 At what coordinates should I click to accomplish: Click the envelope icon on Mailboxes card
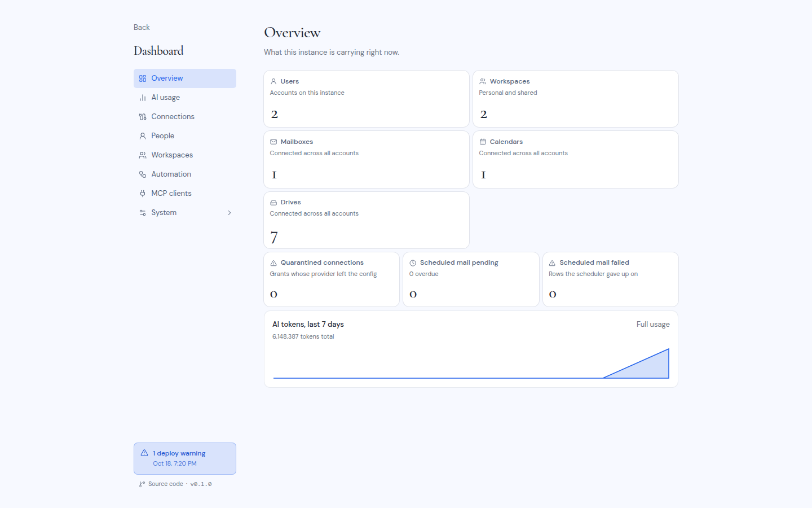[273, 142]
